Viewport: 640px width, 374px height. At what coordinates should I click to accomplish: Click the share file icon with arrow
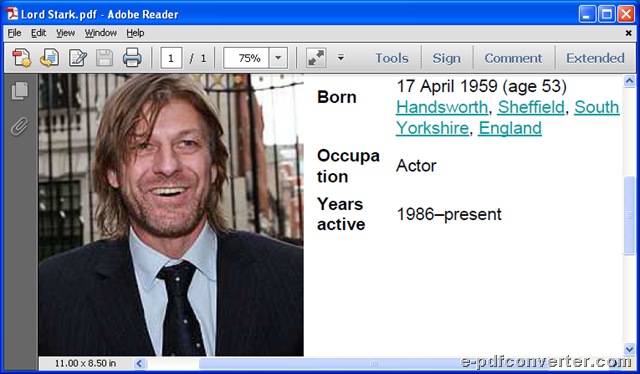49,58
